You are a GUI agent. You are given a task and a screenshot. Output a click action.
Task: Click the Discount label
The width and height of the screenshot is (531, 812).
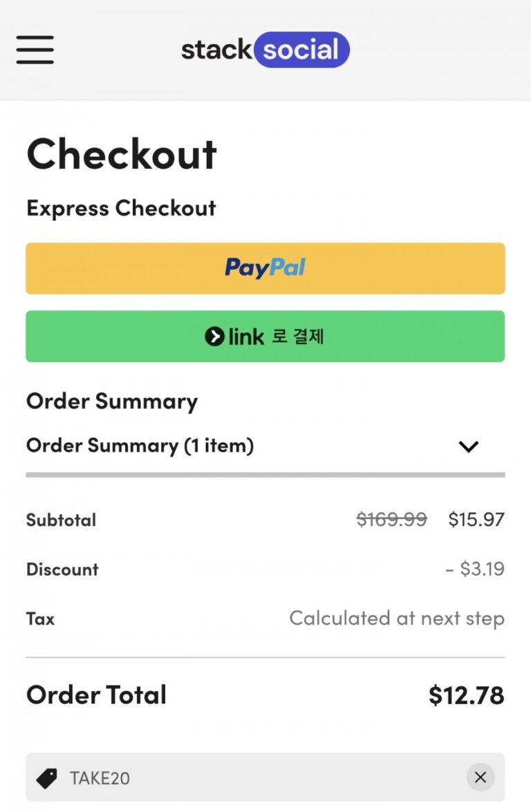click(x=62, y=569)
